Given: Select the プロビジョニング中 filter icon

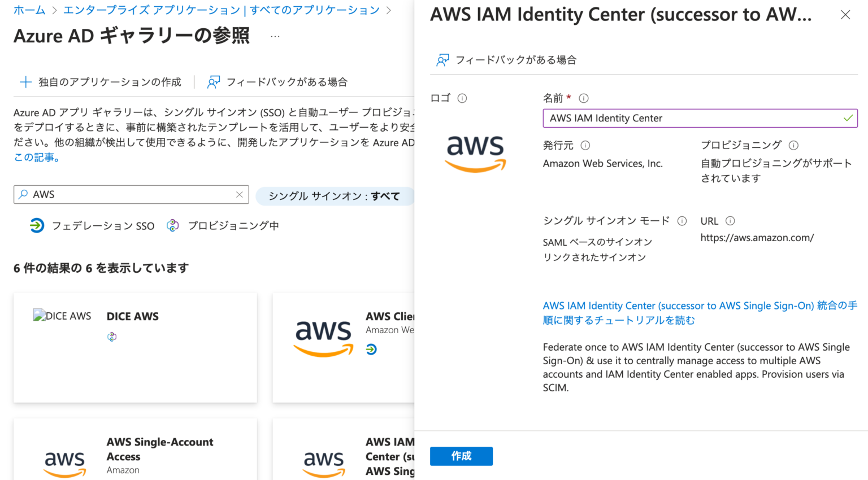Looking at the screenshot, I should (173, 225).
